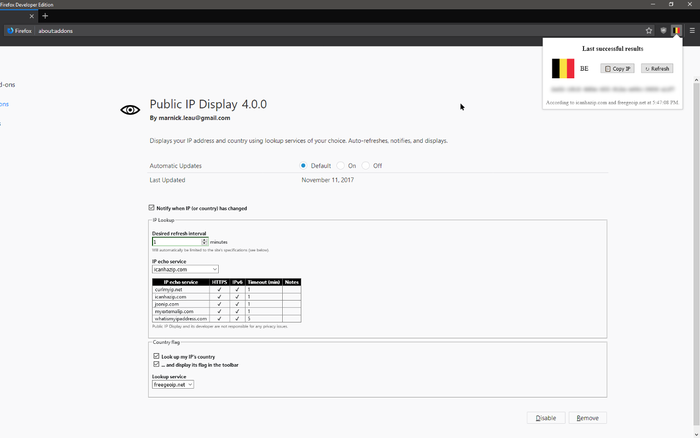700x438 pixels.
Task: Select the Off automatic updates option
Action: coord(366,165)
